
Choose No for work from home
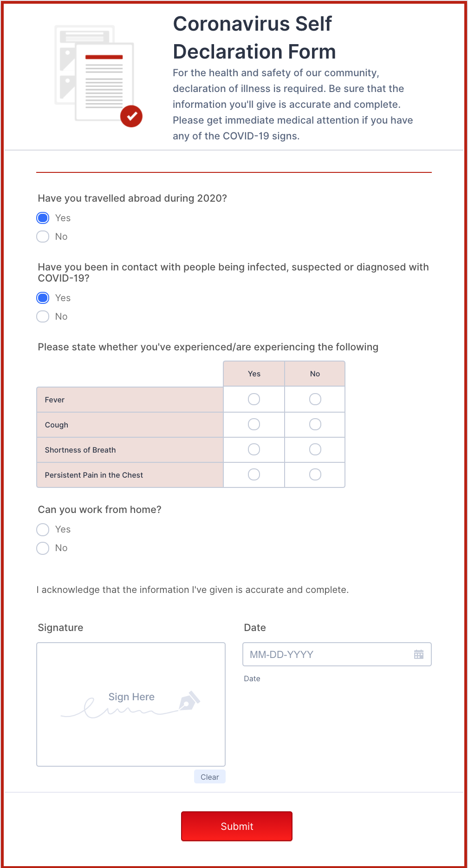coord(43,548)
